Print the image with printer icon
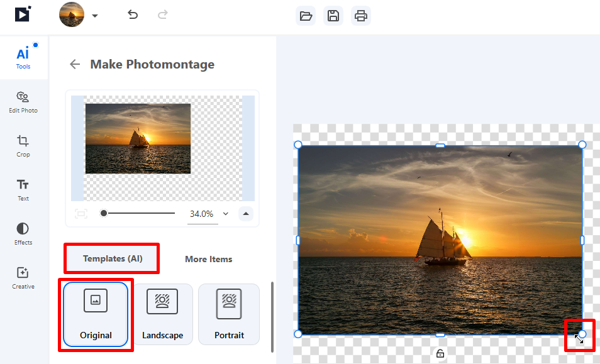The height and width of the screenshot is (364, 600). pyautogui.click(x=361, y=16)
